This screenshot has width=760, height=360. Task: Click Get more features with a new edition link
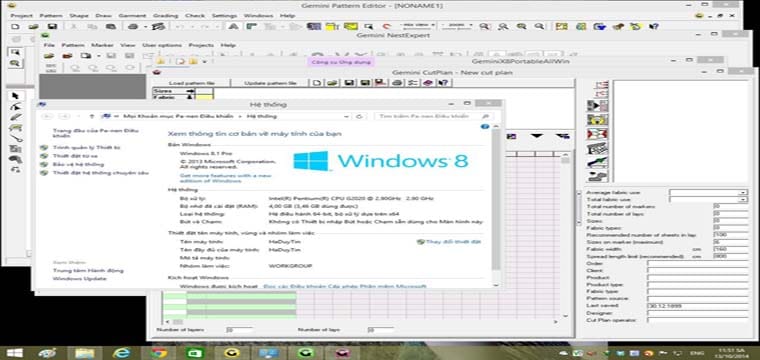point(226,178)
